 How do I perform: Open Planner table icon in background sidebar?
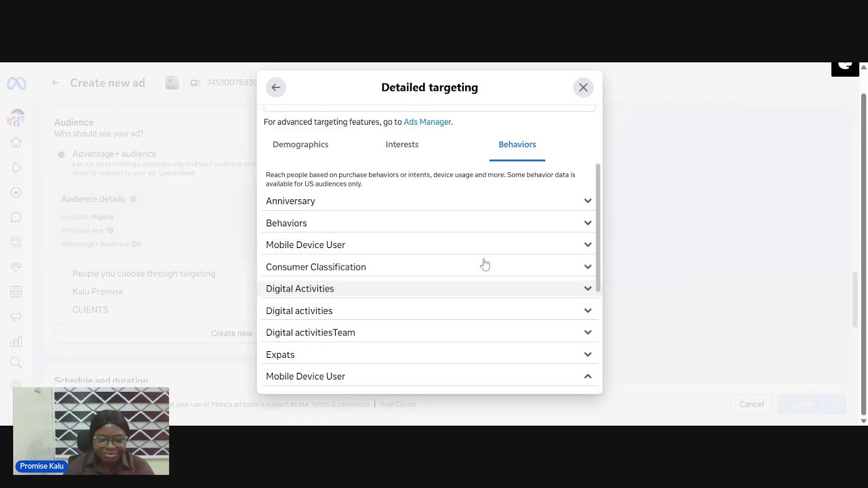click(x=16, y=291)
